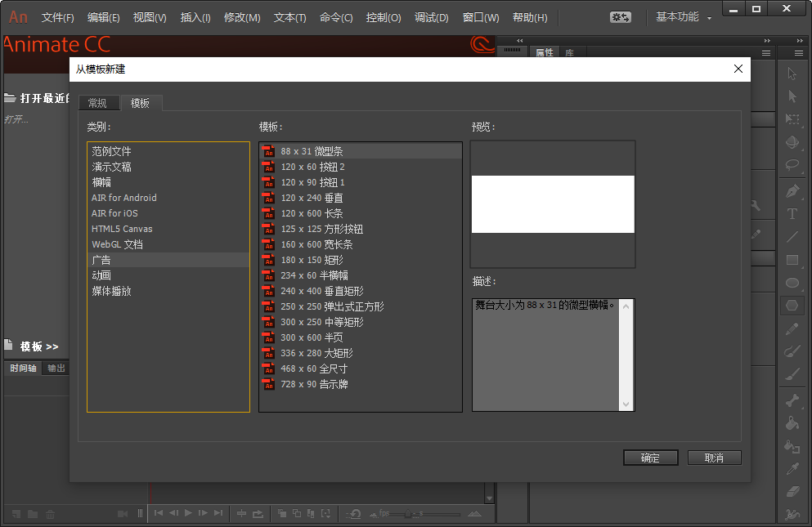The width and height of the screenshot is (812, 527).
Task: Switch to the 常规 tab
Action: point(99,103)
